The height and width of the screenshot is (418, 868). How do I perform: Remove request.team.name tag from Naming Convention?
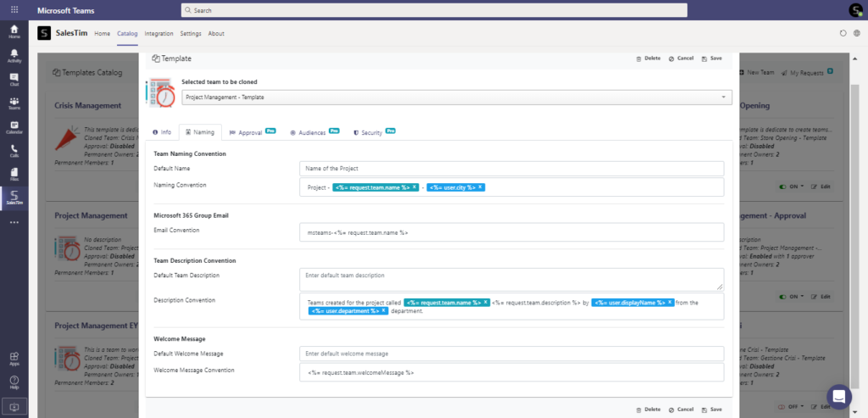click(414, 187)
